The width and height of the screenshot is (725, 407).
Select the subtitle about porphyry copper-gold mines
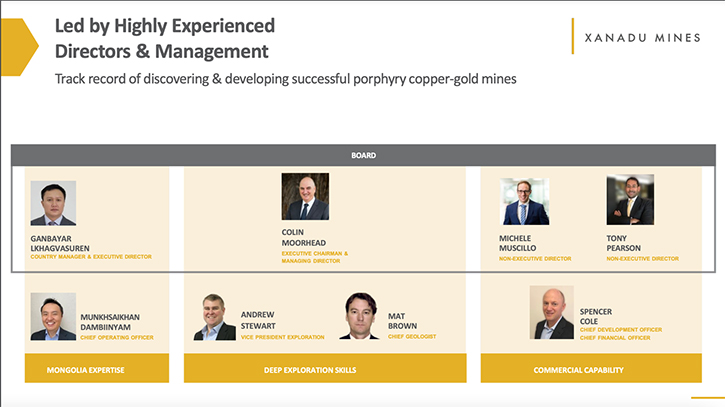click(x=285, y=79)
